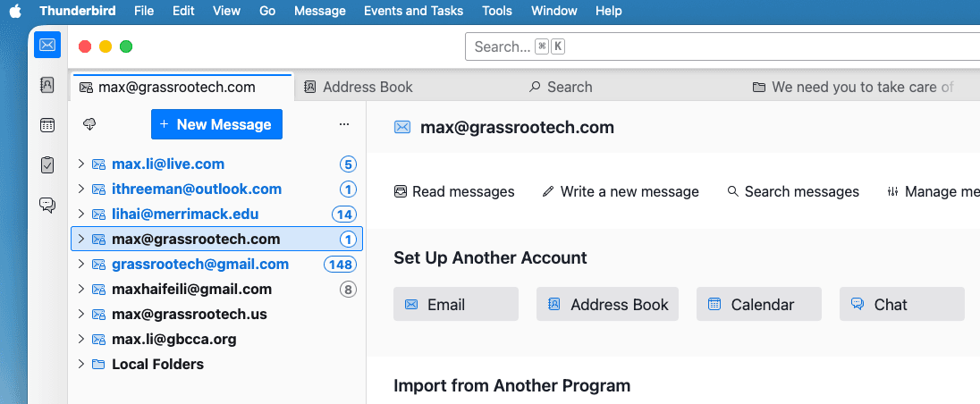Image resolution: width=980 pixels, height=404 pixels.
Task: Click the unread badge 8 on maxhaifeili@gmail.com
Action: tap(348, 289)
